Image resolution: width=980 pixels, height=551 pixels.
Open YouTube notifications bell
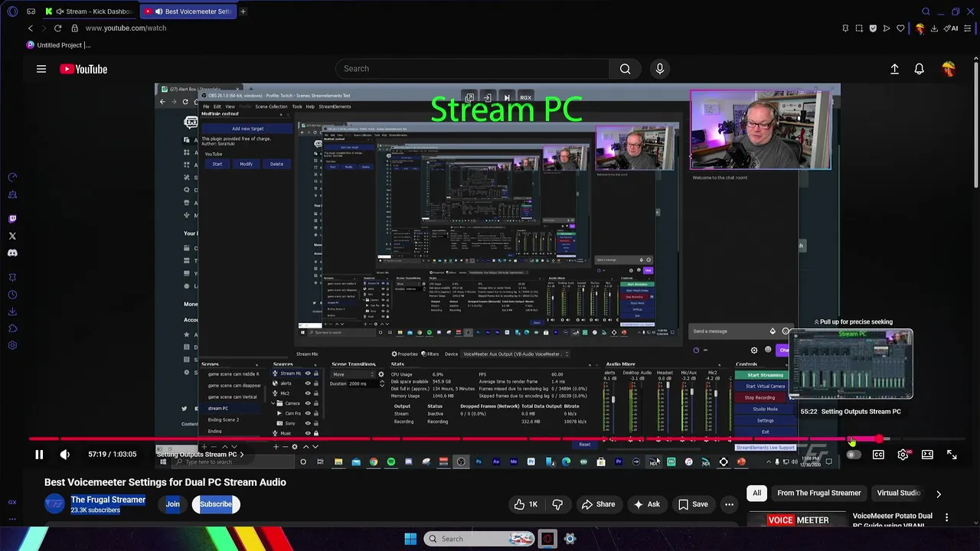click(x=920, y=69)
